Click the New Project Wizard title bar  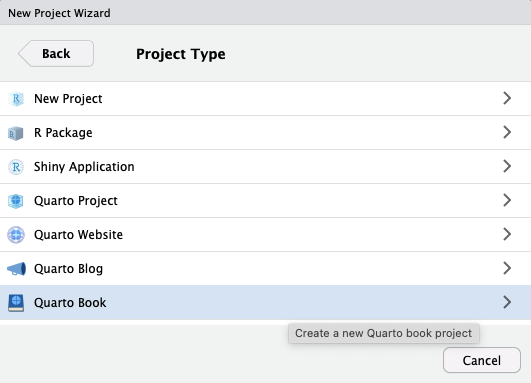tap(266, 13)
